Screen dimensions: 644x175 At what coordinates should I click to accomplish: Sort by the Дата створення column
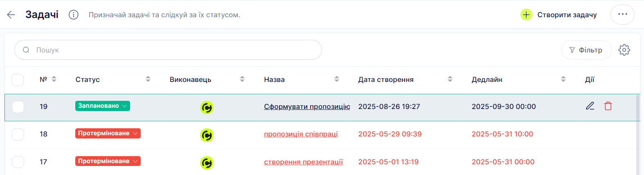tap(450, 79)
